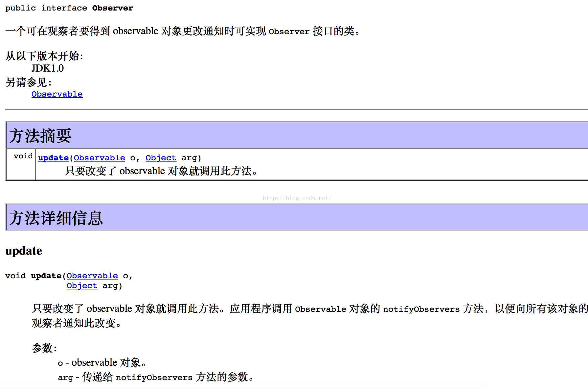Open the Observable link under 另请参见

click(57, 94)
